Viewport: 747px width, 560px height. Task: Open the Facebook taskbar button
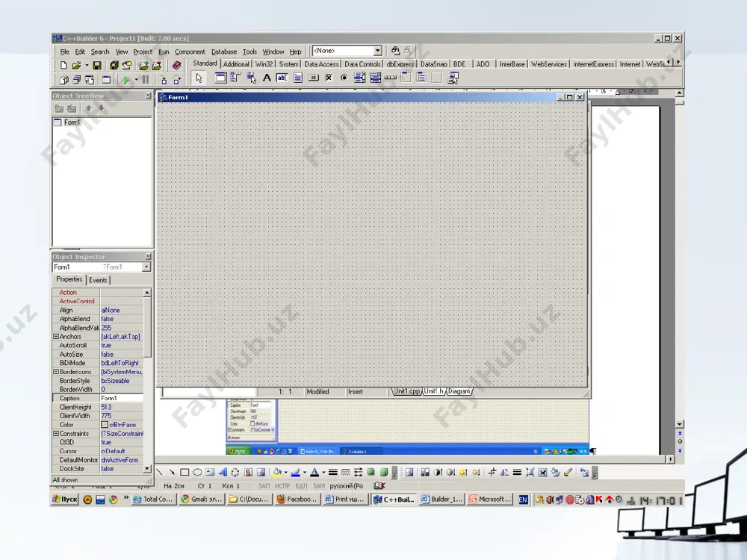click(297, 499)
